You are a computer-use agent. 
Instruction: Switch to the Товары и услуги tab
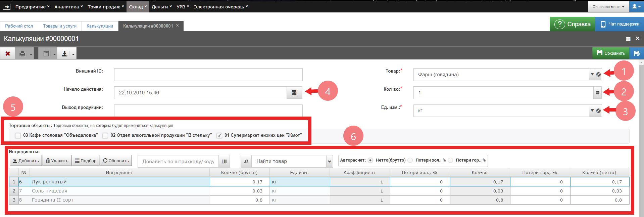(60, 26)
